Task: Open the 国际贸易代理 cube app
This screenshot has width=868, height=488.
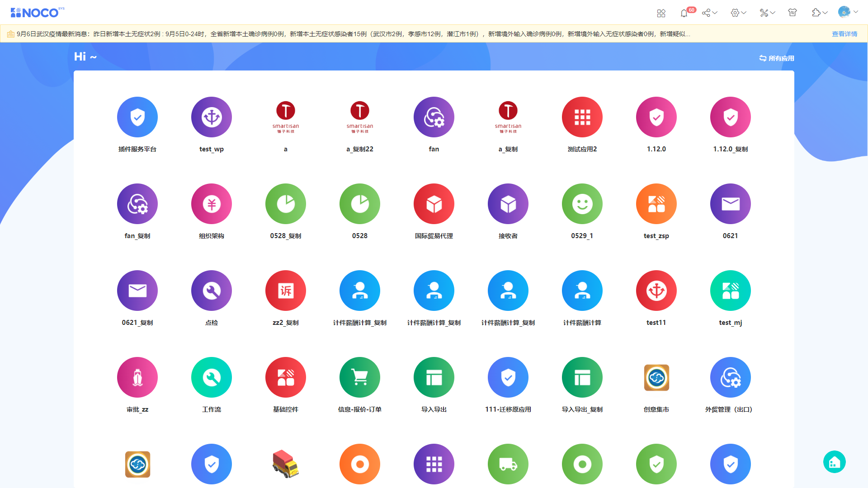Action: point(434,204)
